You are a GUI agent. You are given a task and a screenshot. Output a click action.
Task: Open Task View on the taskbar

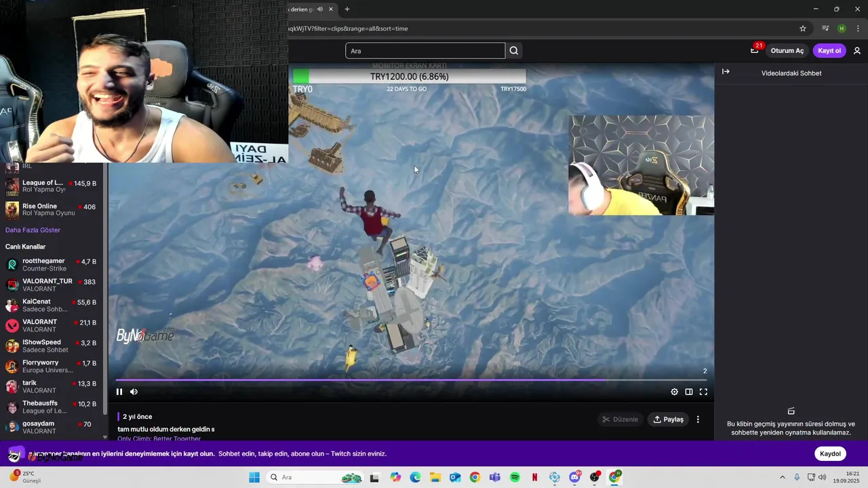[374, 477]
